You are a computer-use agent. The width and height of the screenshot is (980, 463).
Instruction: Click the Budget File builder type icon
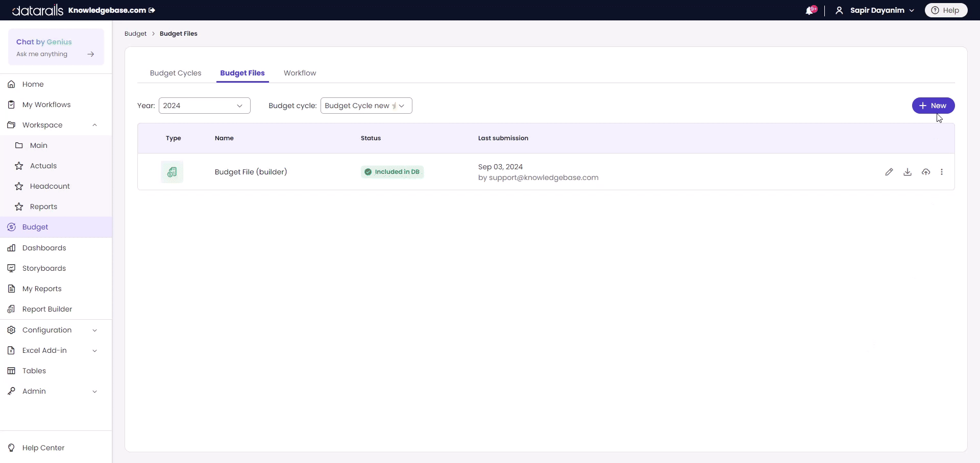172,172
